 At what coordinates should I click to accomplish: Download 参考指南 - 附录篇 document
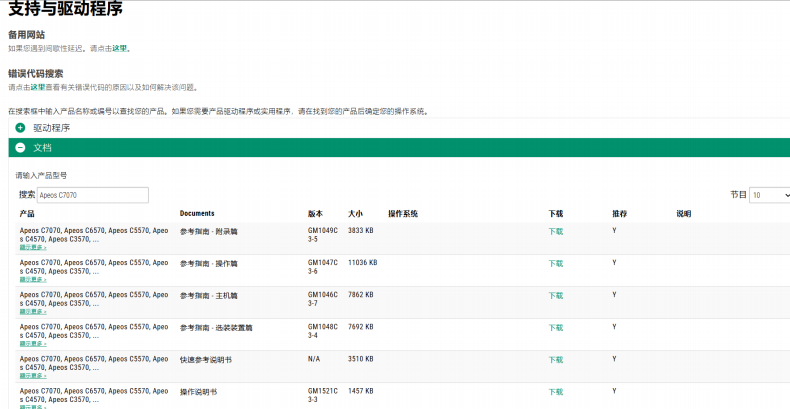pyautogui.click(x=556, y=232)
